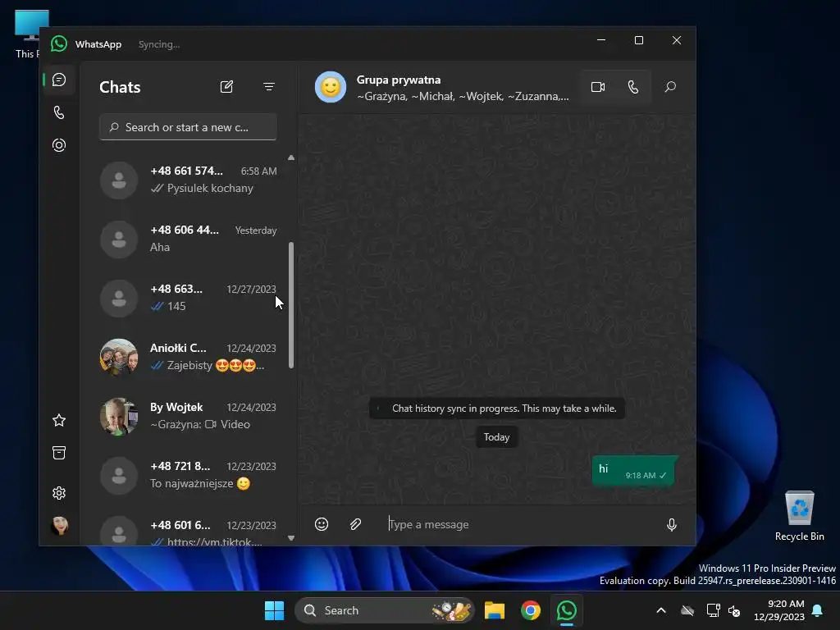Viewport: 840px width, 630px height.
Task: Click the Pysiulek kochany message preview
Action: tap(210, 188)
